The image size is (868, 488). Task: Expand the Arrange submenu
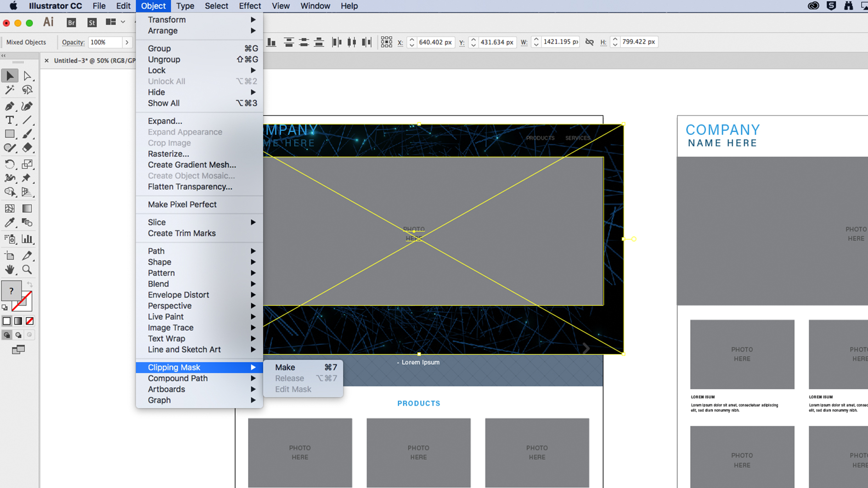click(x=199, y=31)
